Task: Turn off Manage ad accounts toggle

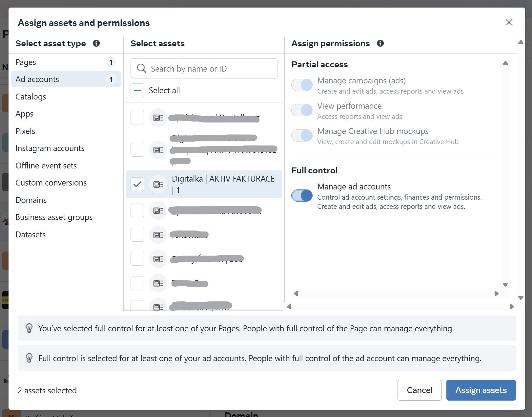Action: pyautogui.click(x=302, y=196)
